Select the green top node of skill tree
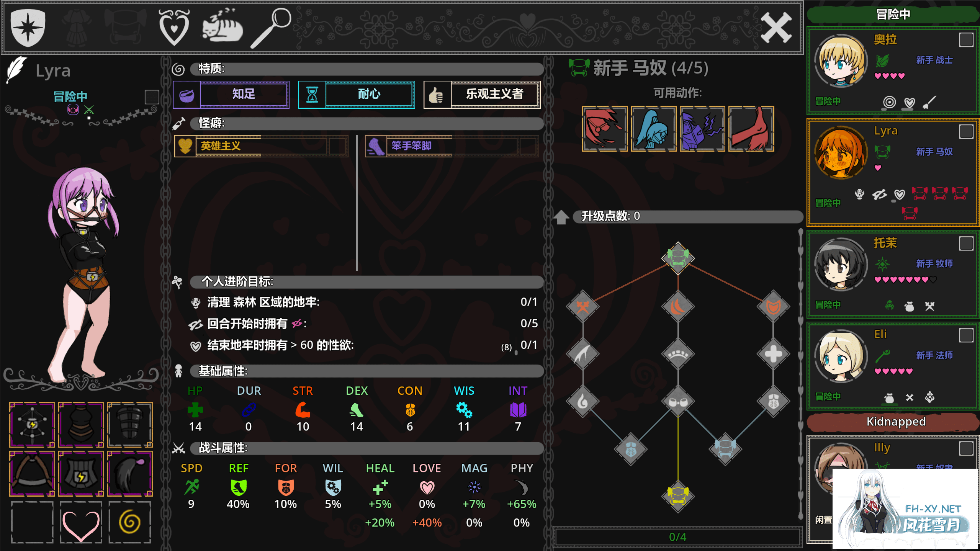This screenshot has width=980, height=551. click(678, 258)
